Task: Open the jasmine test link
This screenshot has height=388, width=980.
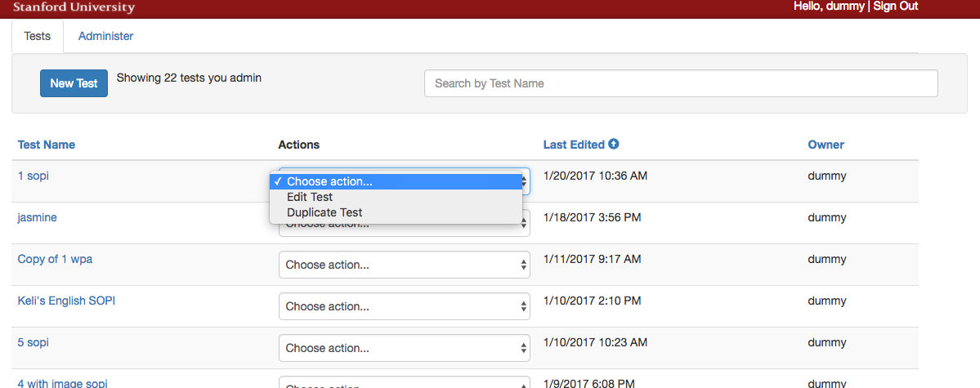Action: point(37,217)
